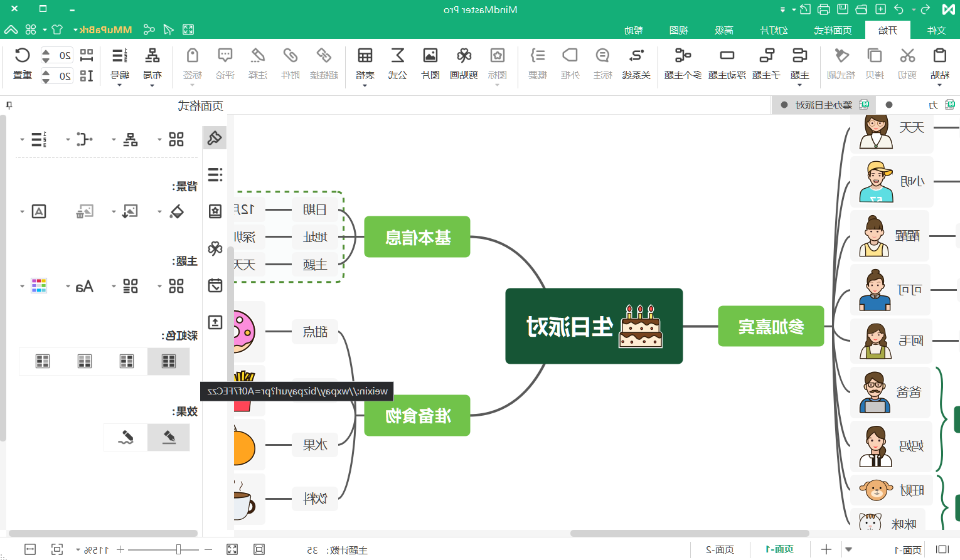960x560 pixels.
Task: Increase the horizontal spacing 20 stepper
Action: [46, 51]
